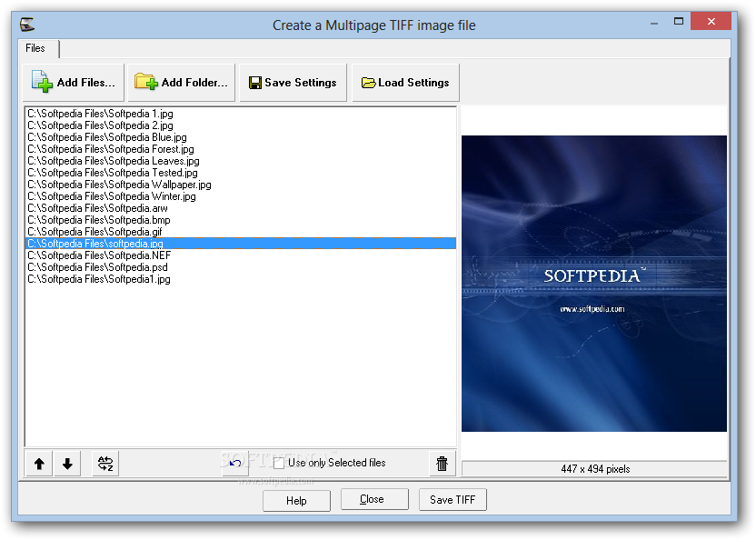The width and height of the screenshot is (756, 540).
Task: Delete selected file with trash icon
Action: point(443,464)
